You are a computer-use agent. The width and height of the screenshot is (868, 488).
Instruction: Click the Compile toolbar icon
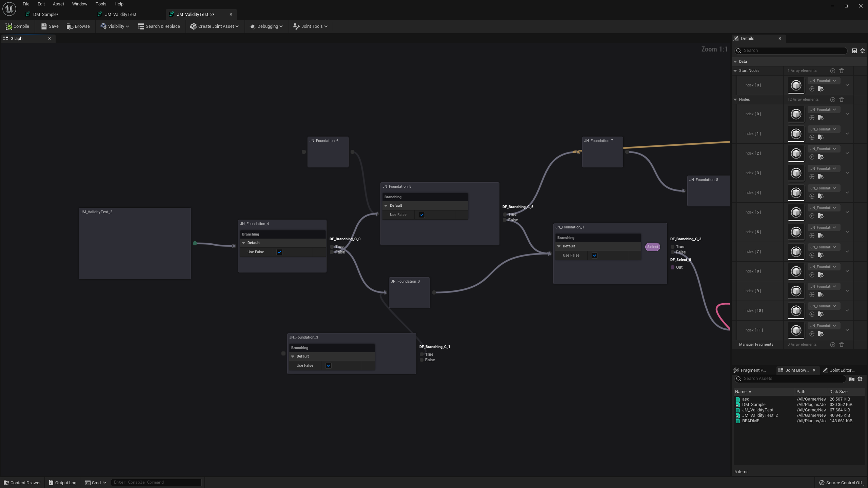pyautogui.click(x=9, y=26)
